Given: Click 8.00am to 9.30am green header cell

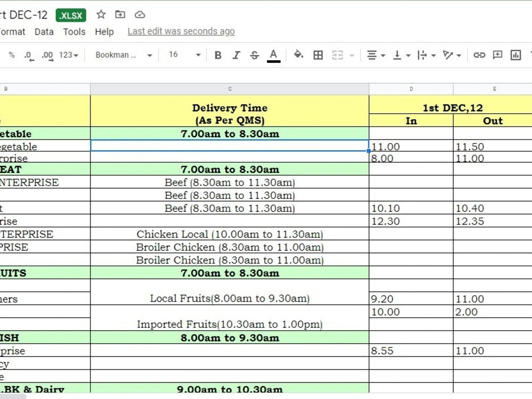Looking at the screenshot, I should tap(230, 337).
